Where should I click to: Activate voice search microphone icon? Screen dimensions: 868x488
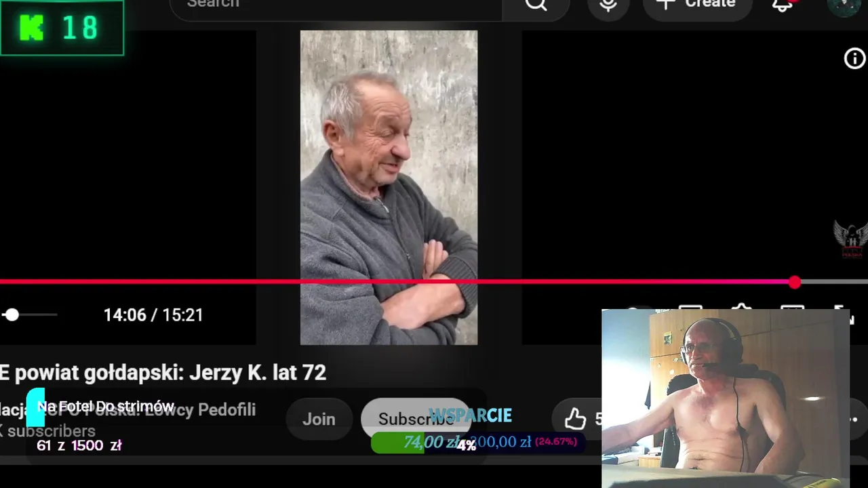(x=608, y=5)
